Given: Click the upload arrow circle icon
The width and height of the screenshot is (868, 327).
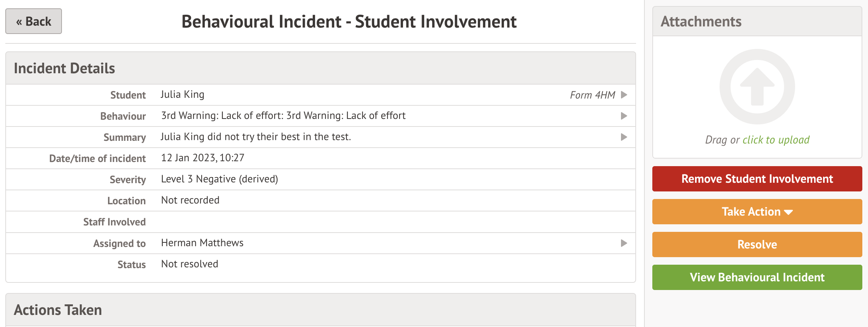Looking at the screenshot, I should coord(757,87).
